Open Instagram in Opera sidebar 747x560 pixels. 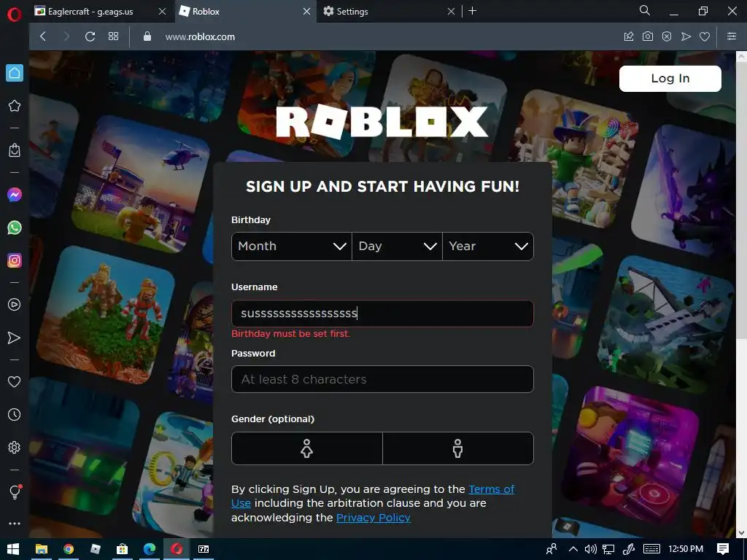(x=15, y=260)
